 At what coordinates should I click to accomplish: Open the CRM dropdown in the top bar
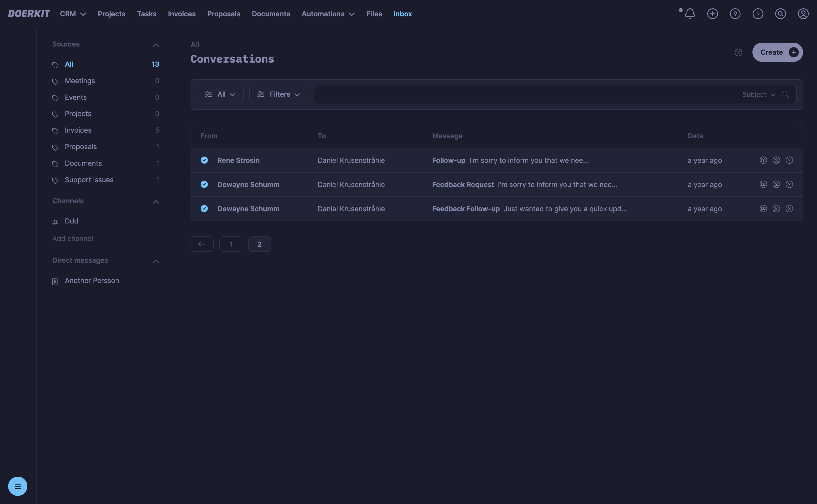coord(73,14)
